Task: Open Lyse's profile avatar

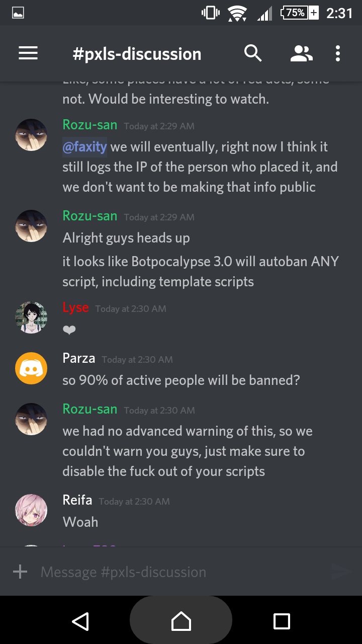Action: (31, 317)
